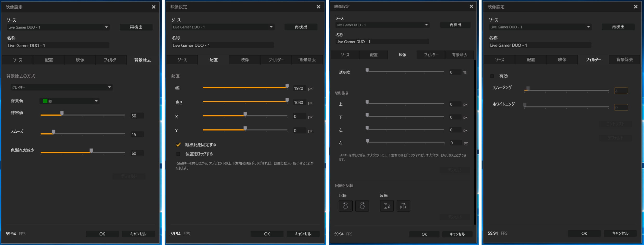The height and width of the screenshot is (245, 644).
Task: Click 再検出 in the chroma key dialog
Action: (x=136, y=27)
